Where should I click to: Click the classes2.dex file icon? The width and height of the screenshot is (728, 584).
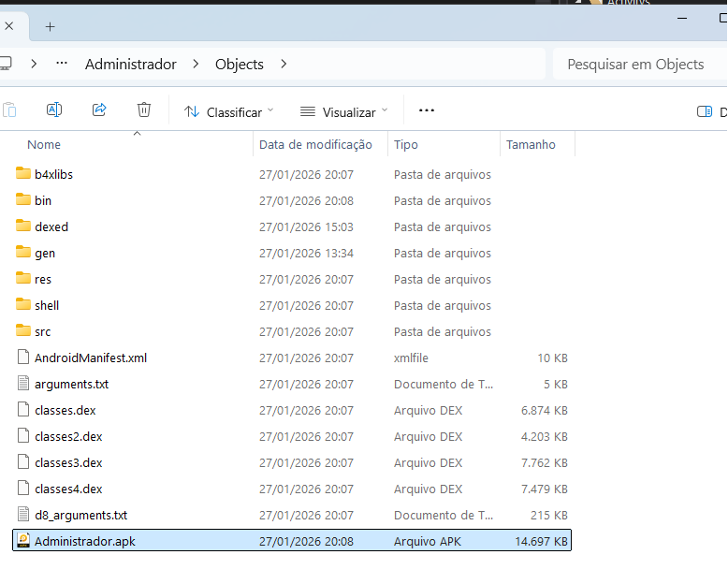(x=23, y=435)
